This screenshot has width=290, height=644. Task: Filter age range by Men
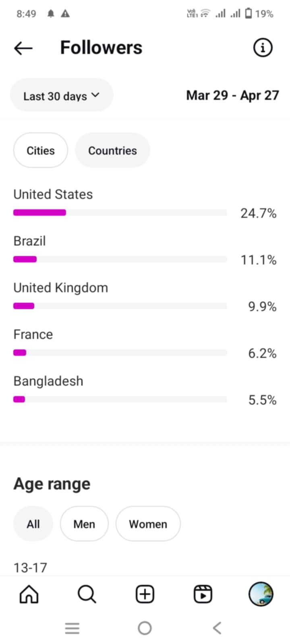point(84,524)
